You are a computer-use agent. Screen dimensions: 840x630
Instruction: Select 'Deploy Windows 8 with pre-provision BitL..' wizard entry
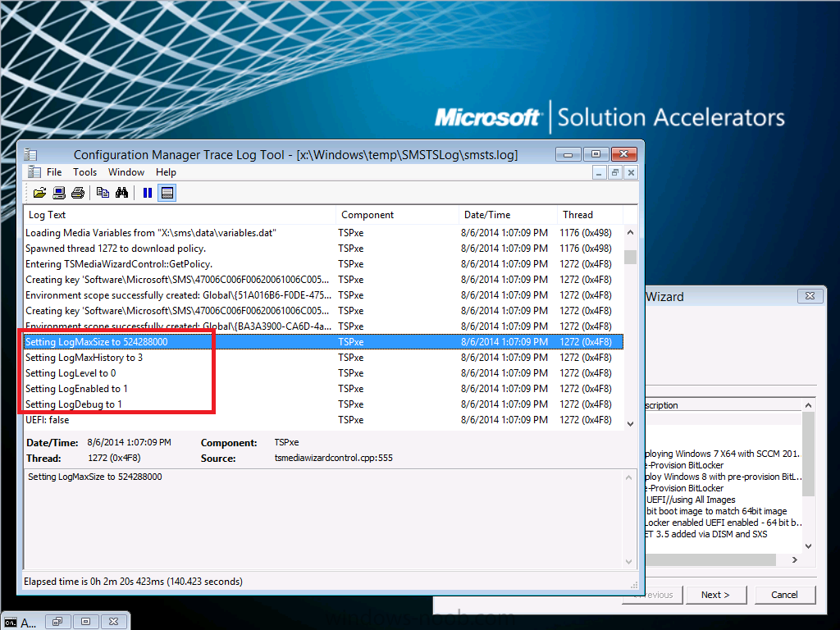tap(724, 477)
